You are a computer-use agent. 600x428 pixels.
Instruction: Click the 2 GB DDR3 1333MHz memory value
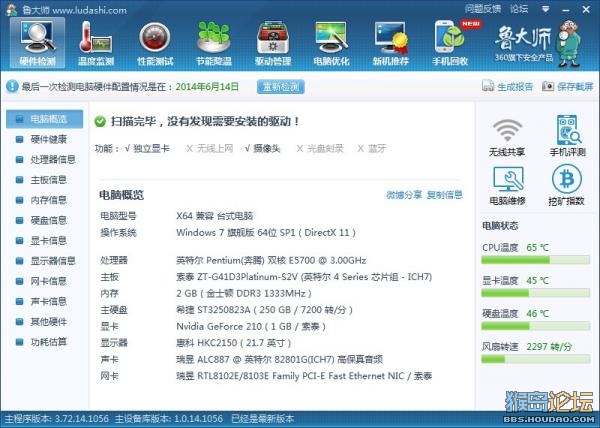coord(244,293)
